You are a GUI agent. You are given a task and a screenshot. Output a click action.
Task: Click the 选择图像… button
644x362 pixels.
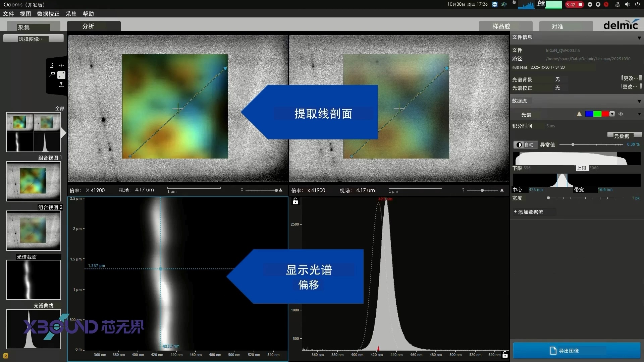click(34, 39)
